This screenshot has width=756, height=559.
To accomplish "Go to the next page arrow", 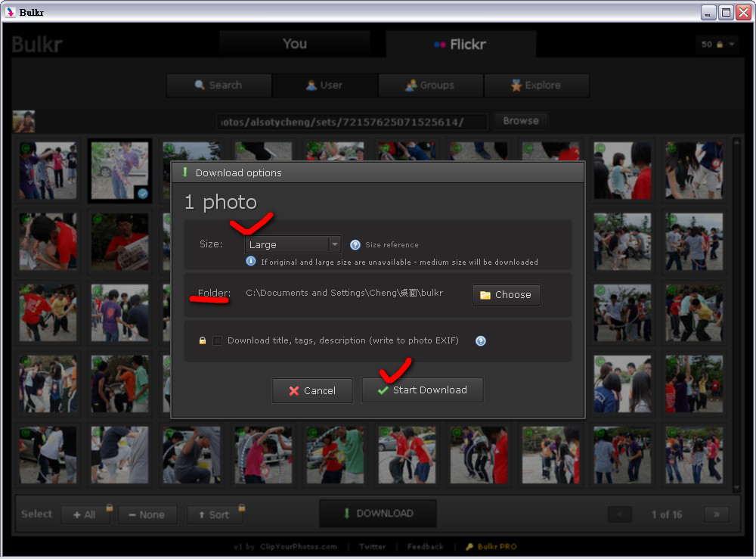I will (717, 514).
